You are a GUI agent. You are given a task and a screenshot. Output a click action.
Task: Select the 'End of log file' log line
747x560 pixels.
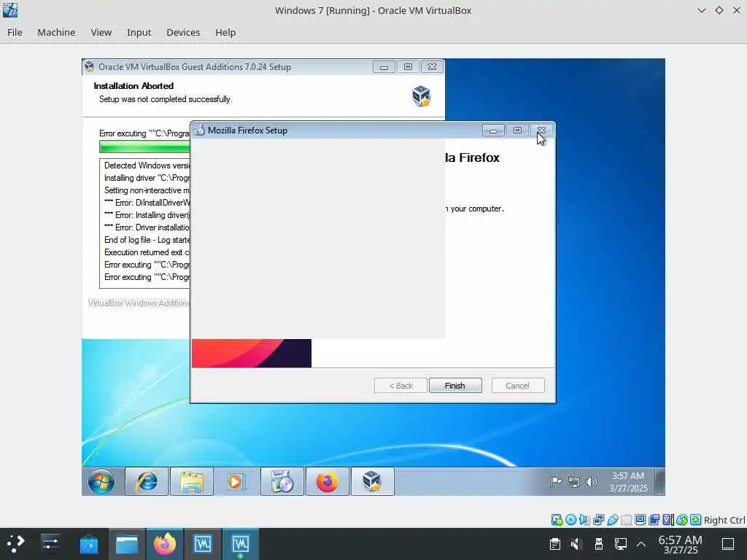[147, 239]
